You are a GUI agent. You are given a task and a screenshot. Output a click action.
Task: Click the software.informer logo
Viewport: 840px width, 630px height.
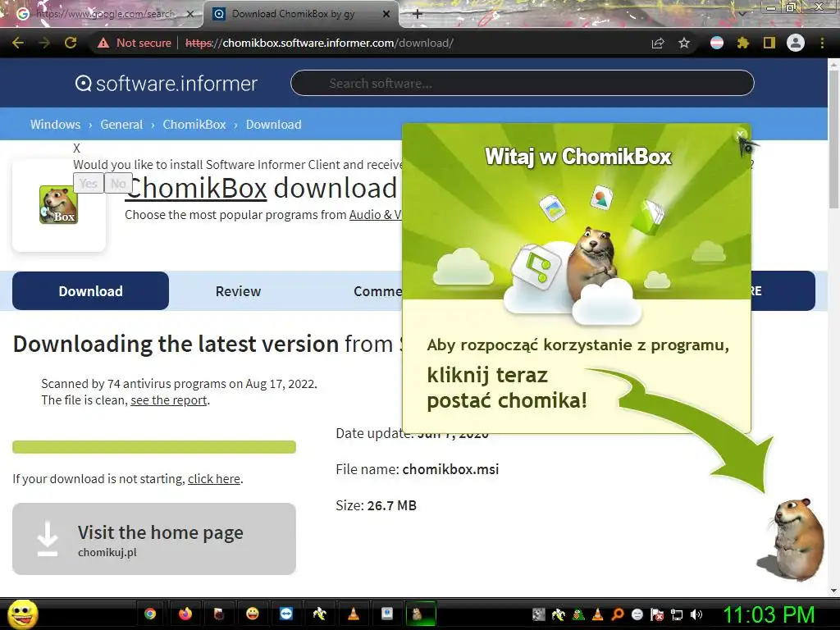click(166, 84)
